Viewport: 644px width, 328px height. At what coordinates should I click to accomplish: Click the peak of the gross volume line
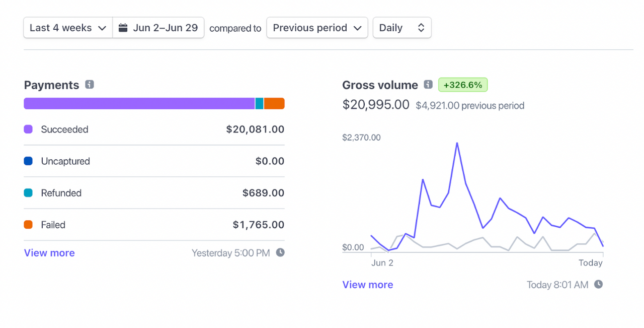coord(457,144)
